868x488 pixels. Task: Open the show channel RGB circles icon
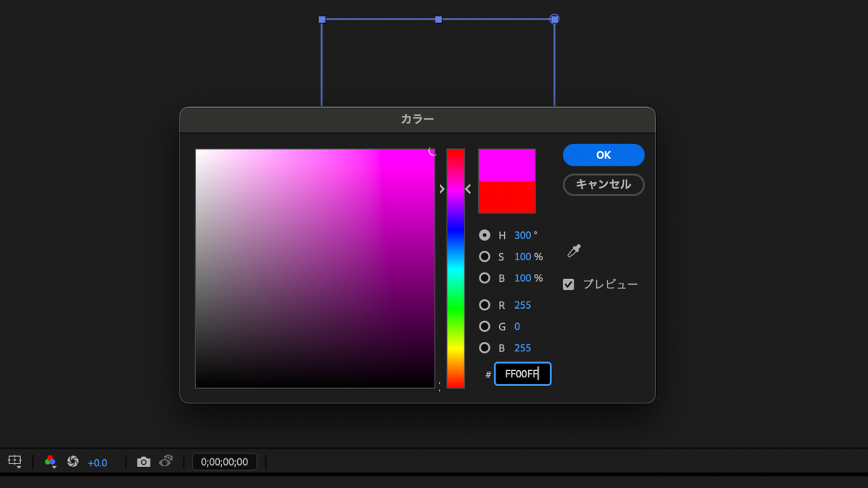click(50, 461)
